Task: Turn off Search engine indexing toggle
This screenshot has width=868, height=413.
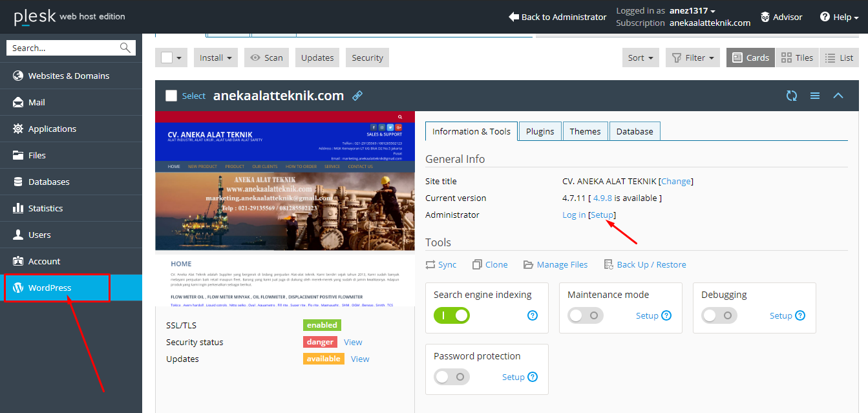Action: [452, 315]
